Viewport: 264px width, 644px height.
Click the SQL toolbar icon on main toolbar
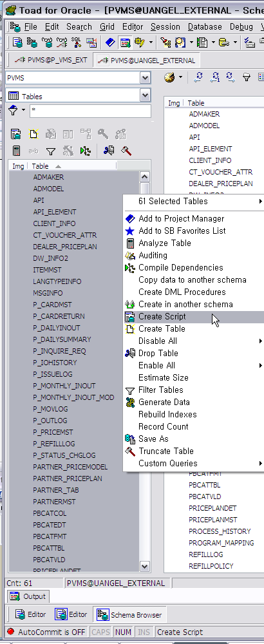(x=77, y=42)
